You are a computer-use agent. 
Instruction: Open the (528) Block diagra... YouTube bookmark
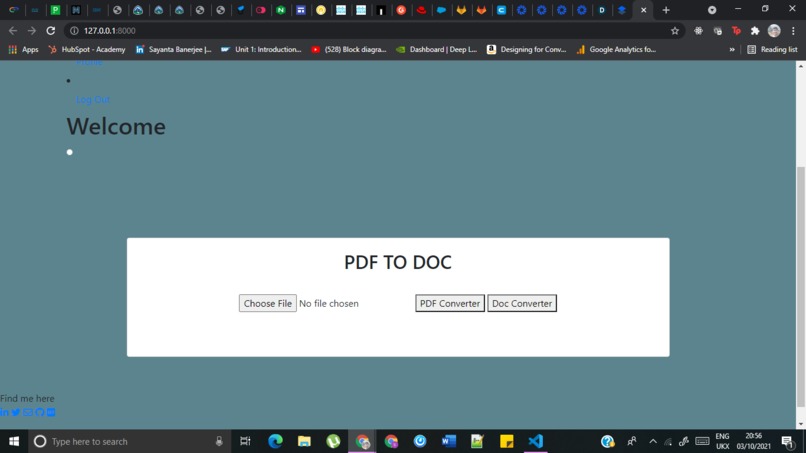point(349,49)
